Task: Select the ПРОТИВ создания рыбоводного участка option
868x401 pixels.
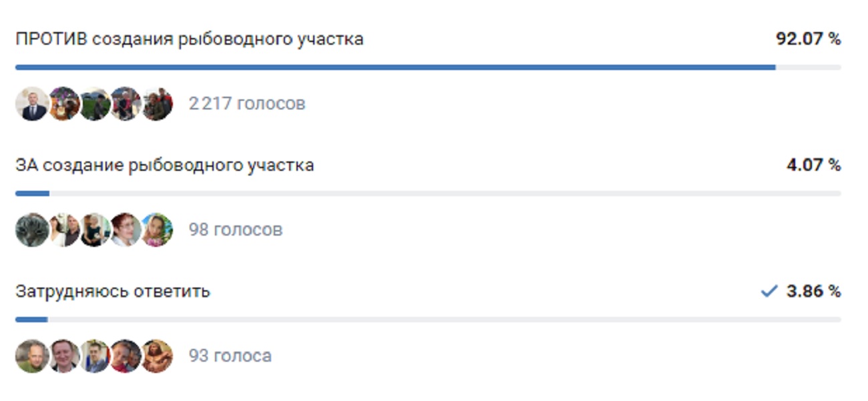Action: 190,39
